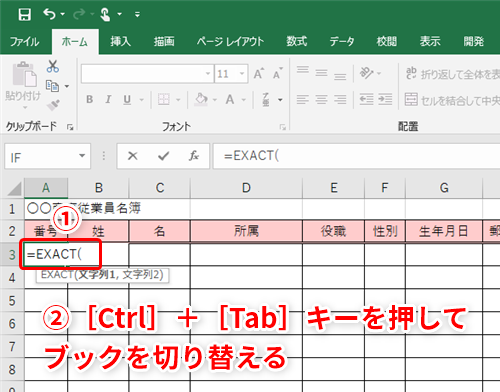This screenshot has width=500, height=392.
Task: Click the phonetic guide (ふりがな) icon
Action: [266, 99]
